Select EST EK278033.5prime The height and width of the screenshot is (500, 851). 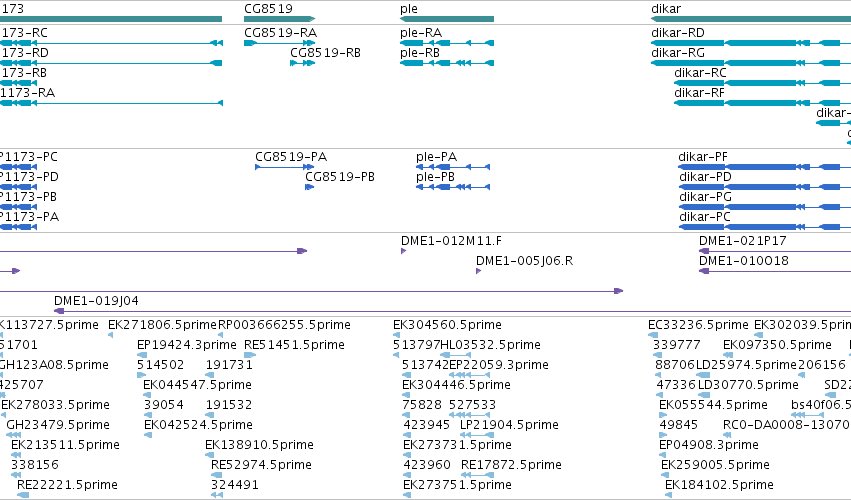point(55,405)
